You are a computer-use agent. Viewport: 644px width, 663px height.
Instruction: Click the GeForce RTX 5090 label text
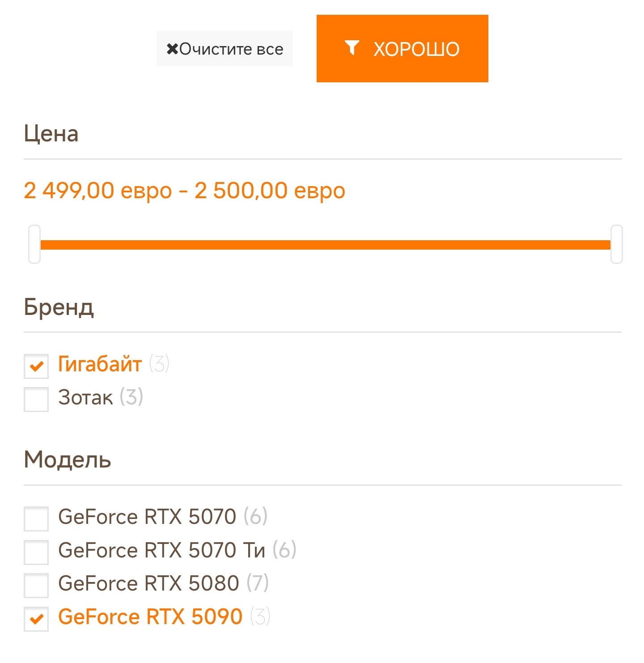(x=150, y=616)
